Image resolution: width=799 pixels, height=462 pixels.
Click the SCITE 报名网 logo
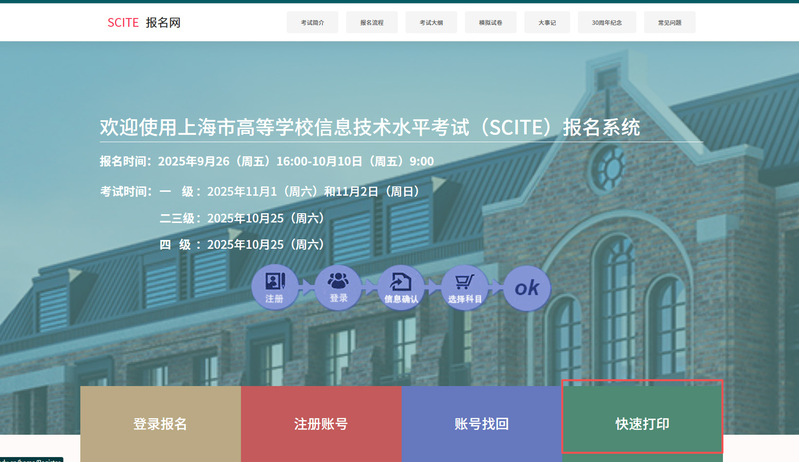pos(144,22)
